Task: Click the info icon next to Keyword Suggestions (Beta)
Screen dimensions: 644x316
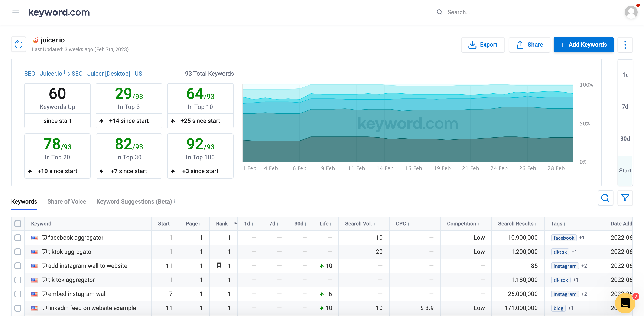Action: 174,201
